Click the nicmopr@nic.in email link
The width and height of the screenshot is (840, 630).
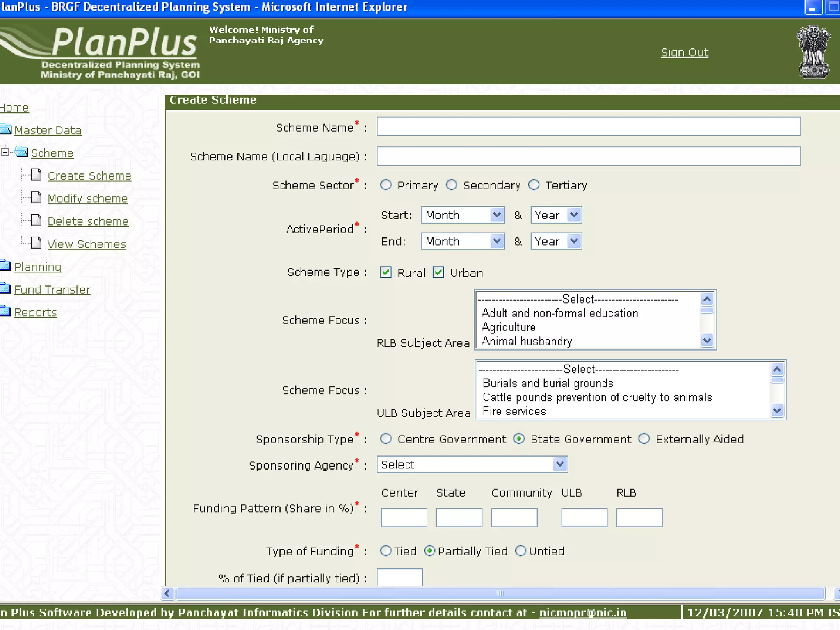point(582,612)
